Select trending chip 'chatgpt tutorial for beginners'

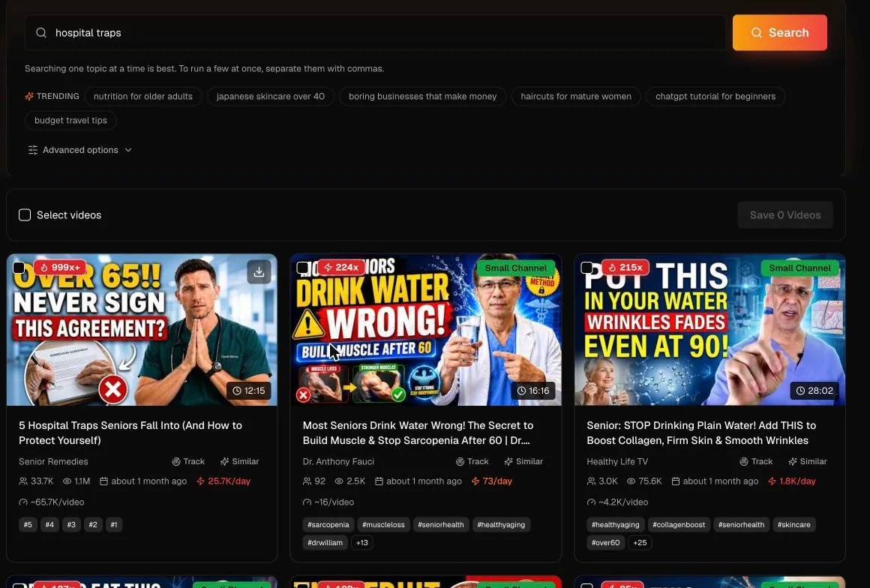pyautogui.click(x=715, y=97)
